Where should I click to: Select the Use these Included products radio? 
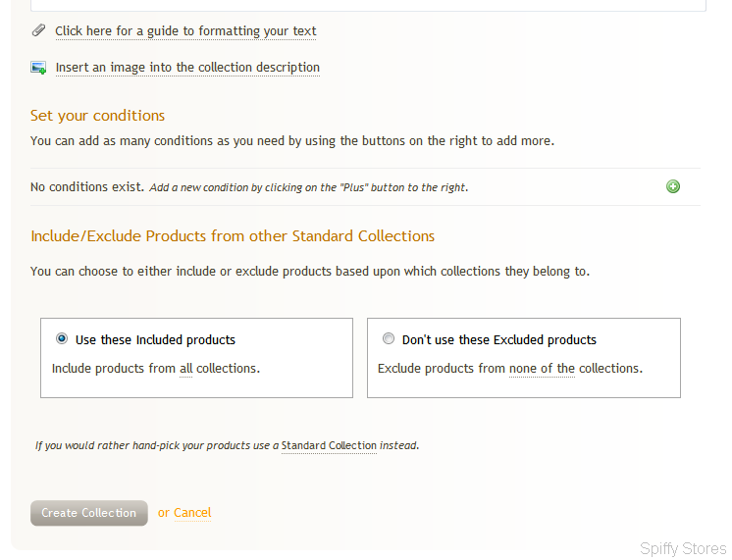(x=62, y=338)
